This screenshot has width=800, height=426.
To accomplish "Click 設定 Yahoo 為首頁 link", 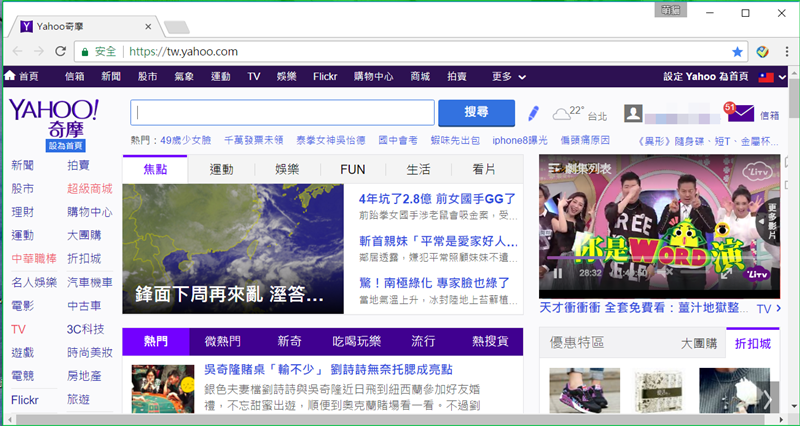I will click(706, 77).
